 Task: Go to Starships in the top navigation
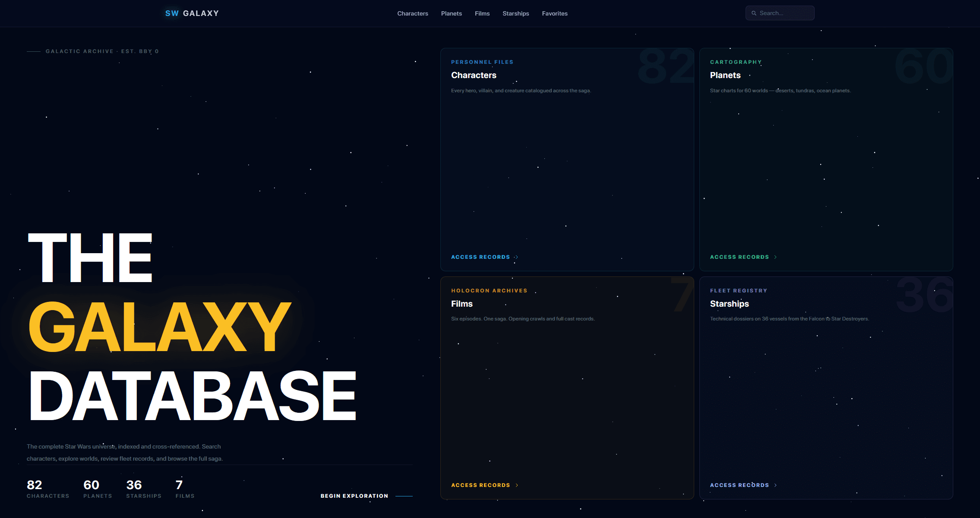tap(516, 13)
